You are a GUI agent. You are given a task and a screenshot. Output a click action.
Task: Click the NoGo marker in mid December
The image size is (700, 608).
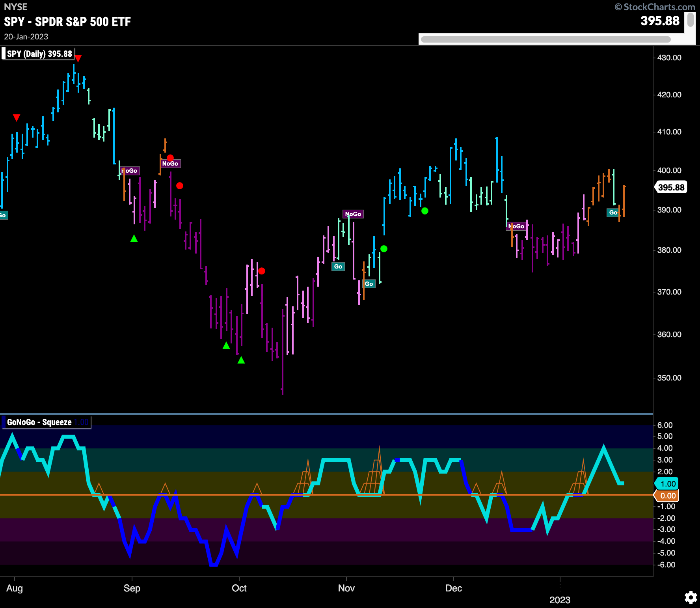pos(516,226)
